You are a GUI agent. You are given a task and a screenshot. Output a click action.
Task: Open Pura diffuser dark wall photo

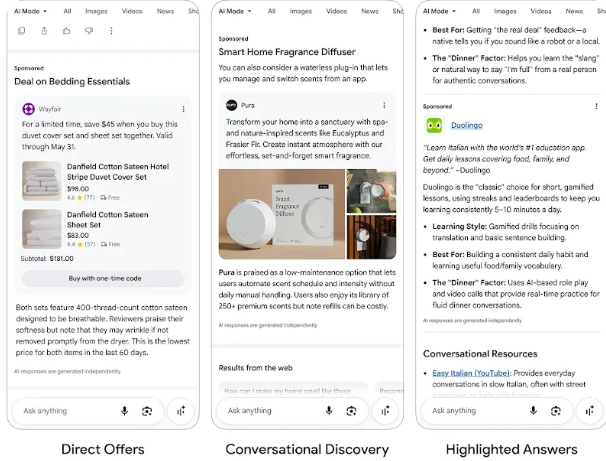coord(371,237)
